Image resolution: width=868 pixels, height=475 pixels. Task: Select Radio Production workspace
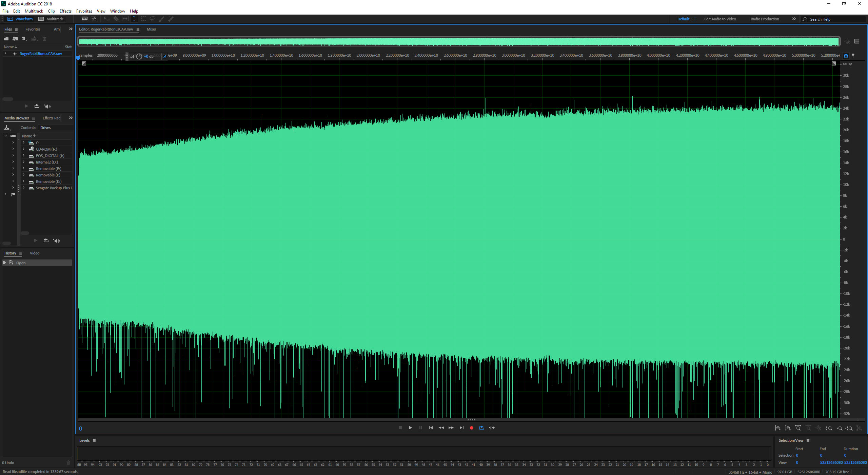765,19
